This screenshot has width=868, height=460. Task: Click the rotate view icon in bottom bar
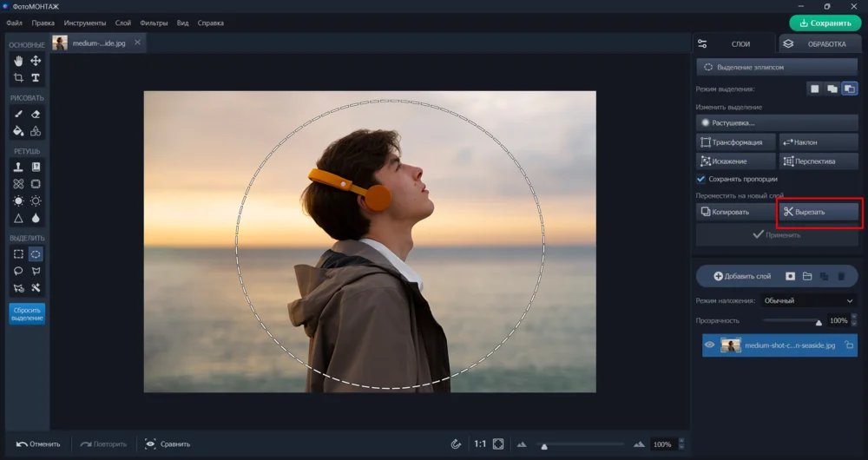(x=456, y=444)
